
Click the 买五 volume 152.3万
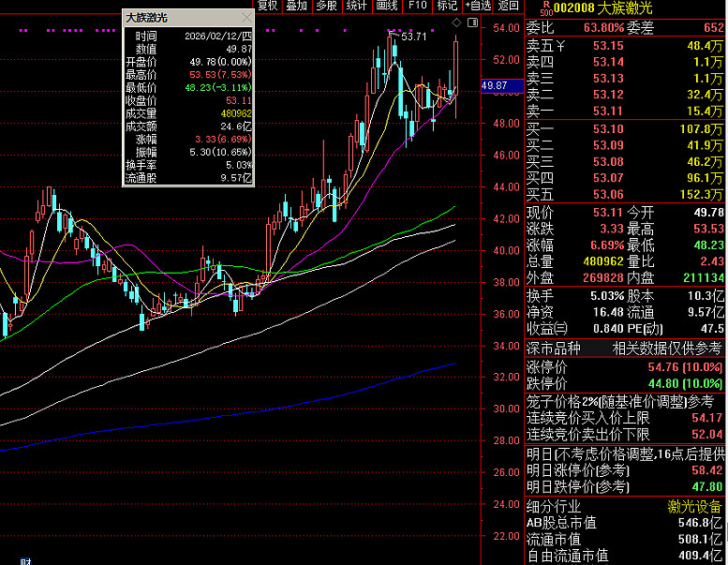coord(702,195)
